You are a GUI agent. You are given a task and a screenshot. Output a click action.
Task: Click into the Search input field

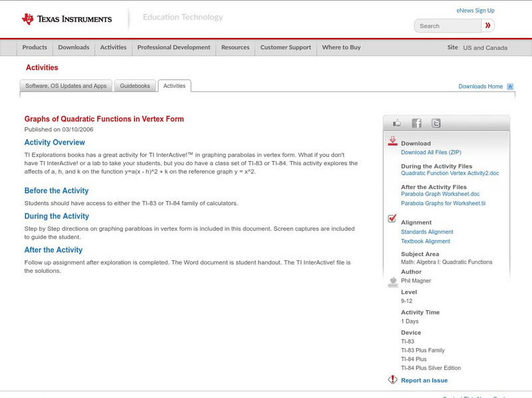pos(448,26)
